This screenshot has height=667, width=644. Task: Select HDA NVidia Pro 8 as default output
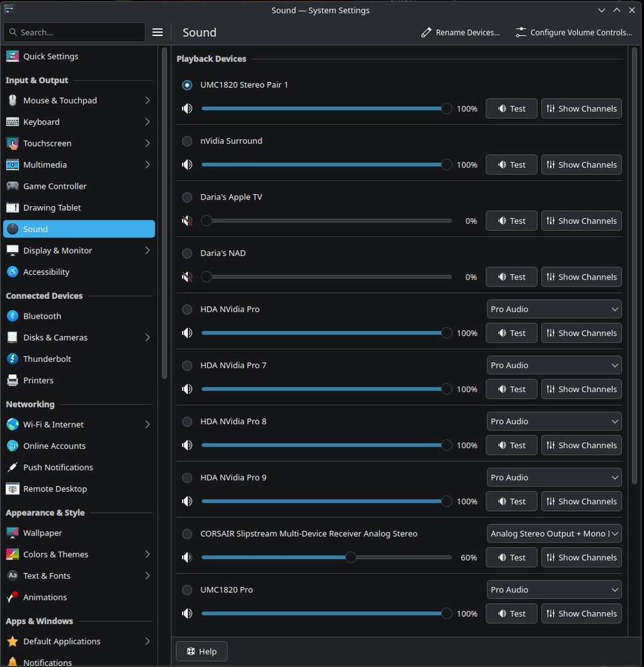pyautogui.click(x=187, y=422)
